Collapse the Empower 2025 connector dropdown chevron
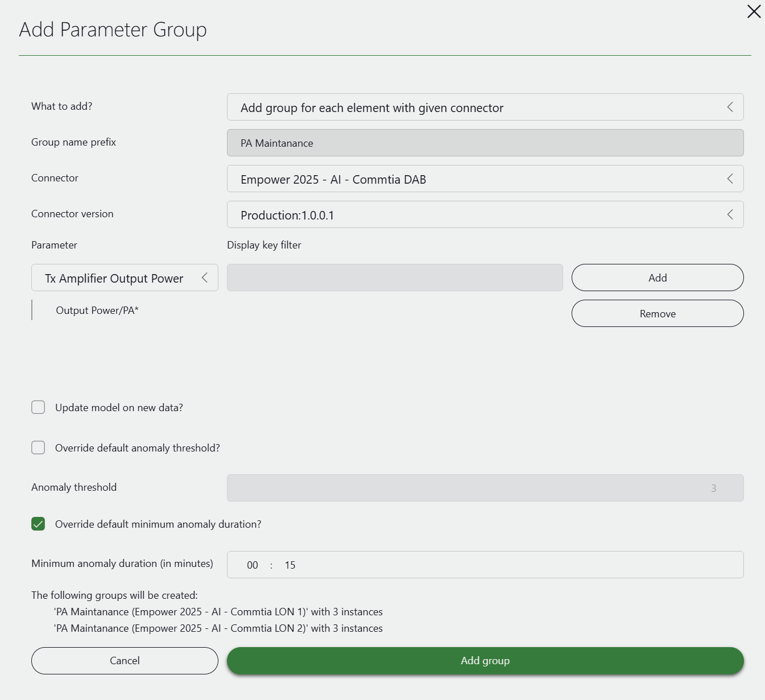The height and width of the screenshot is (700, 765). [x=731, y=179]
